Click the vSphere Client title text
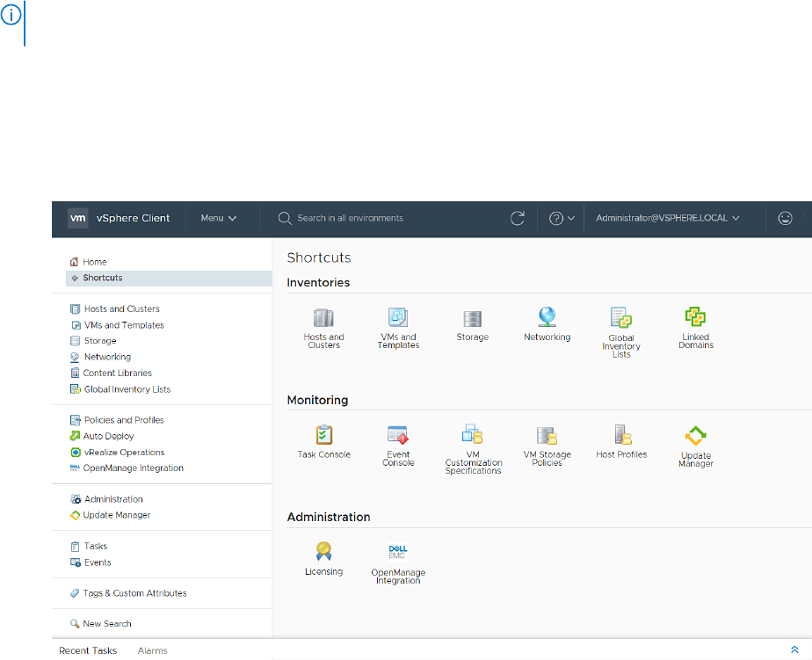812x660 pixels. pos(133,218)
